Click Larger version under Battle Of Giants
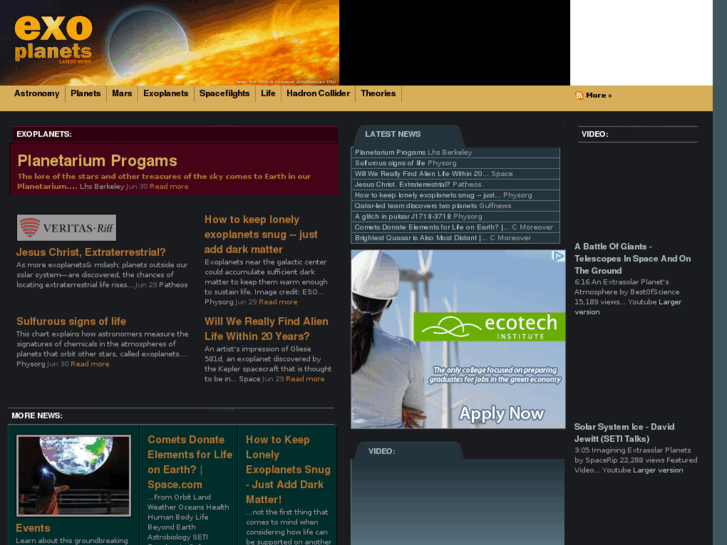Screen dimensions: 727x545 pos(628,307)
